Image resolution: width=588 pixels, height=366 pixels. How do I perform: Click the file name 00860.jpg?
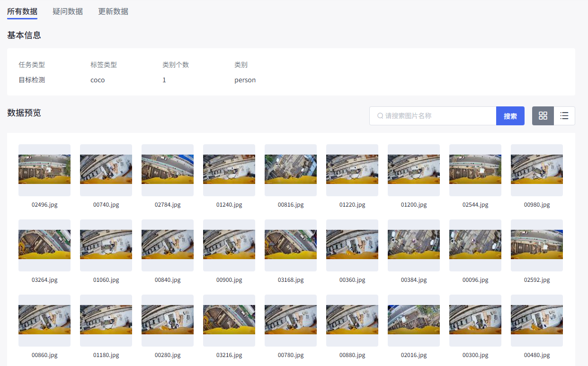coord(45,355)
